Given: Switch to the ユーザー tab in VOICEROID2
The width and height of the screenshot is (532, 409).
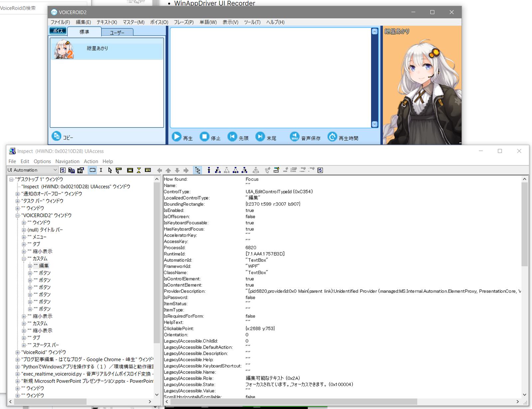Looking at the screenshot, I should tap(117, 32).
